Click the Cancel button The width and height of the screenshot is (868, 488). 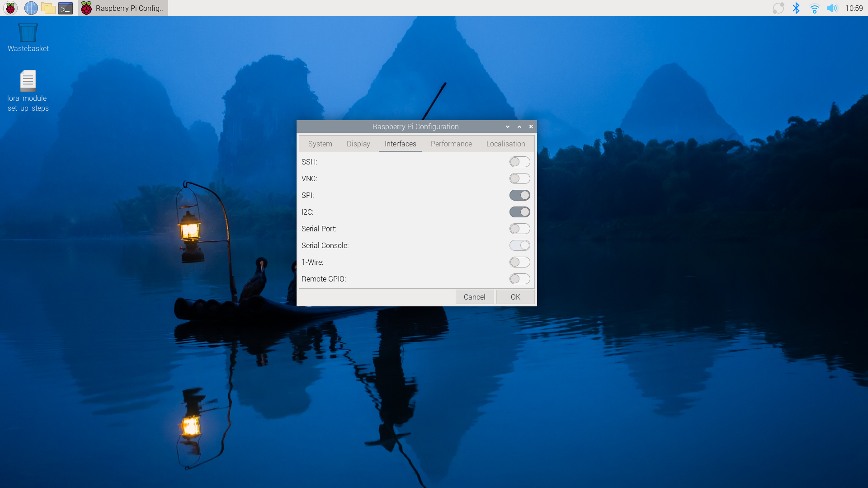[475, 297]
